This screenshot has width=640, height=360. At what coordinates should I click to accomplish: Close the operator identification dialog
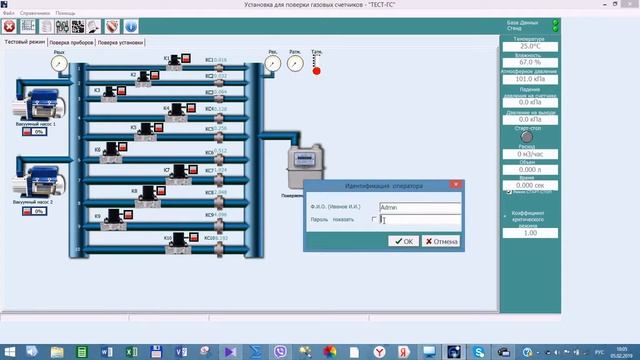(x=456, y=184)
